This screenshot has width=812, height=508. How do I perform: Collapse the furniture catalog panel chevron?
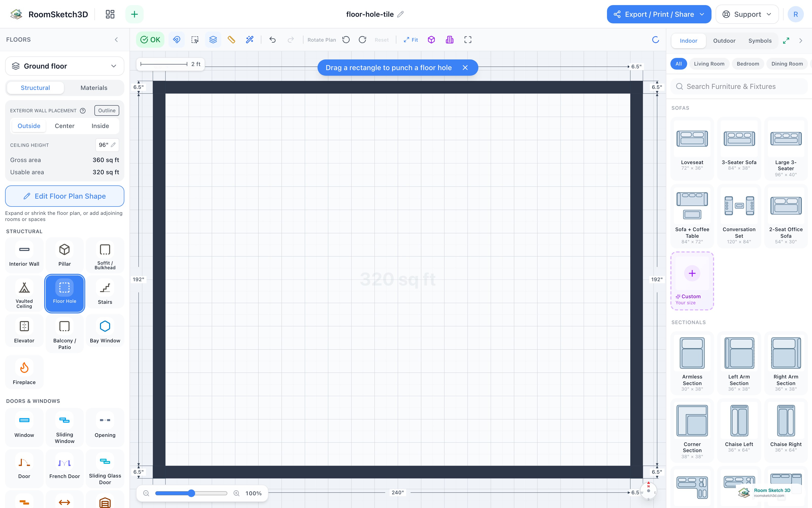pos(801,41)
